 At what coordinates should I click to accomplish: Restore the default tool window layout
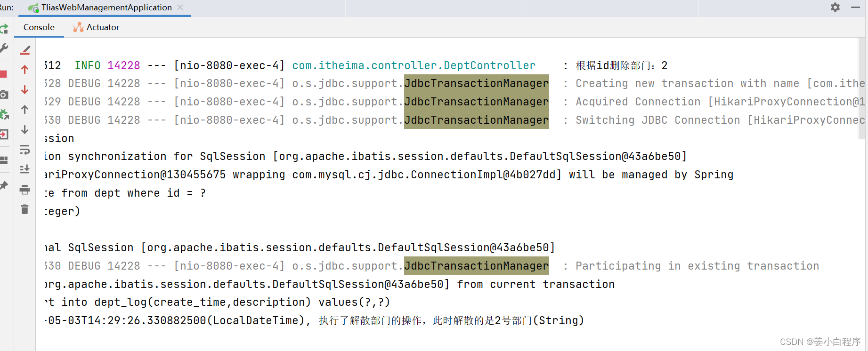point(5,160)
